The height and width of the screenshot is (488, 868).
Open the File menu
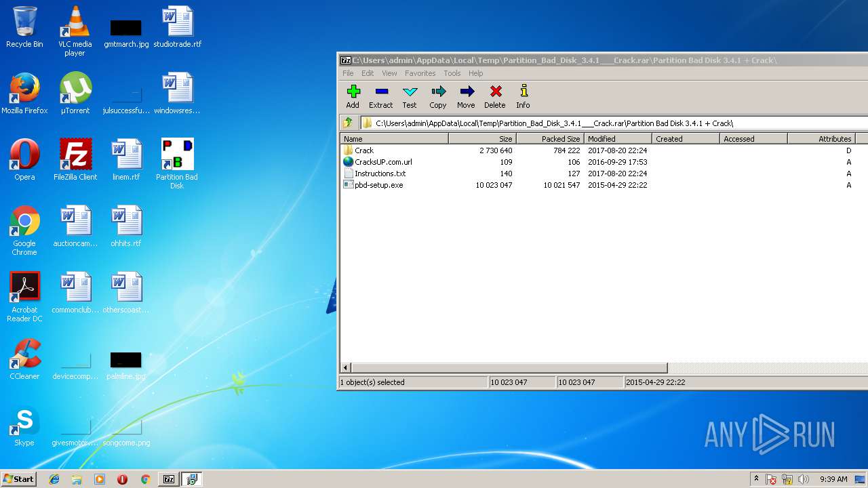point(348,73)
